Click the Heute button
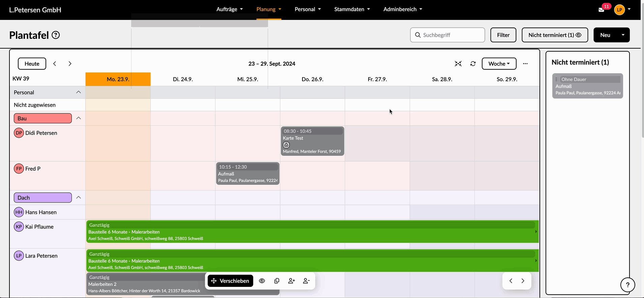 32,63
